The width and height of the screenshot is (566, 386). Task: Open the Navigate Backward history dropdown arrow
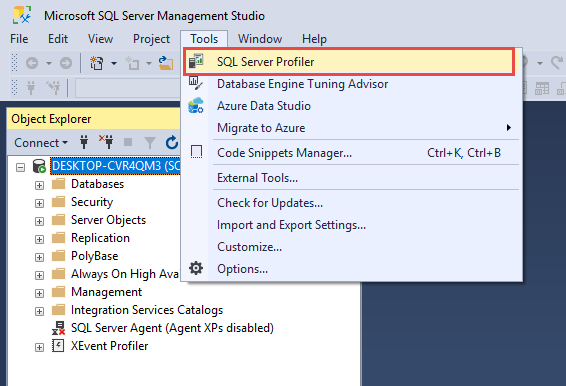coord(48,64)
